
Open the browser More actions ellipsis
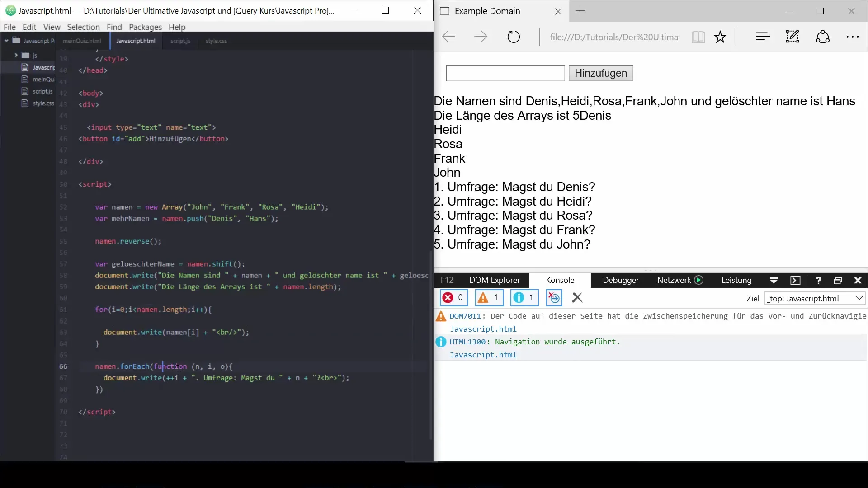[x=852, y=37]
